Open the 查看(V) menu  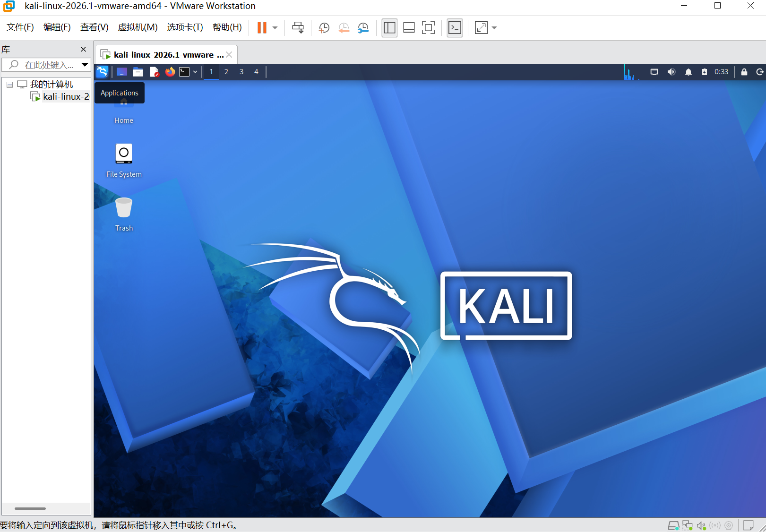click(x=95, y=27)
